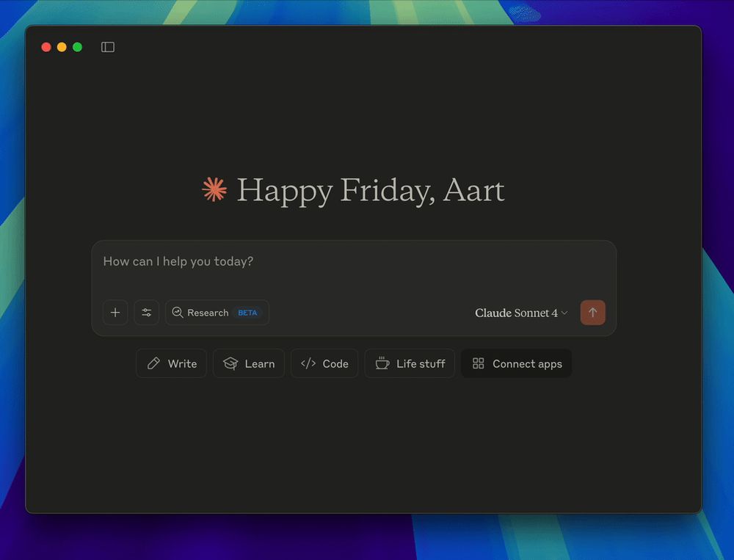Open the search and tools sliders icon
Screen dimensions: 734x560
(147, 313)
